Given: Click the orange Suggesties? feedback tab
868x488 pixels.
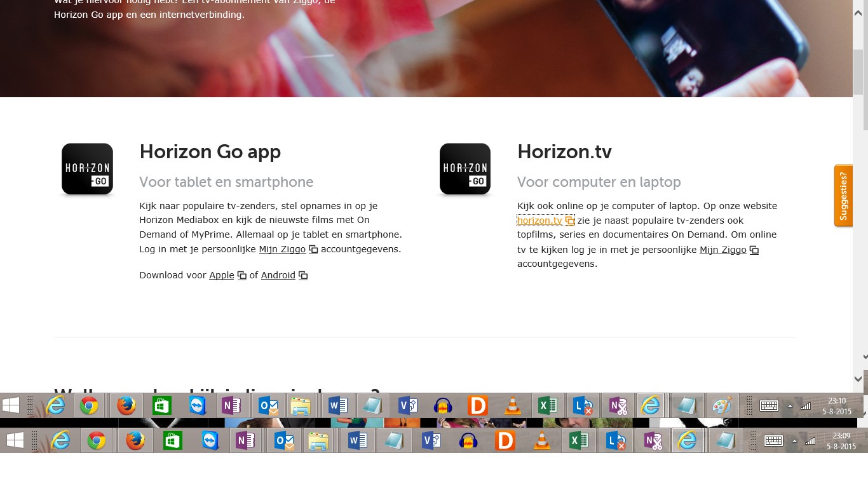Looking at the screenshot, I should coord(843,195).
